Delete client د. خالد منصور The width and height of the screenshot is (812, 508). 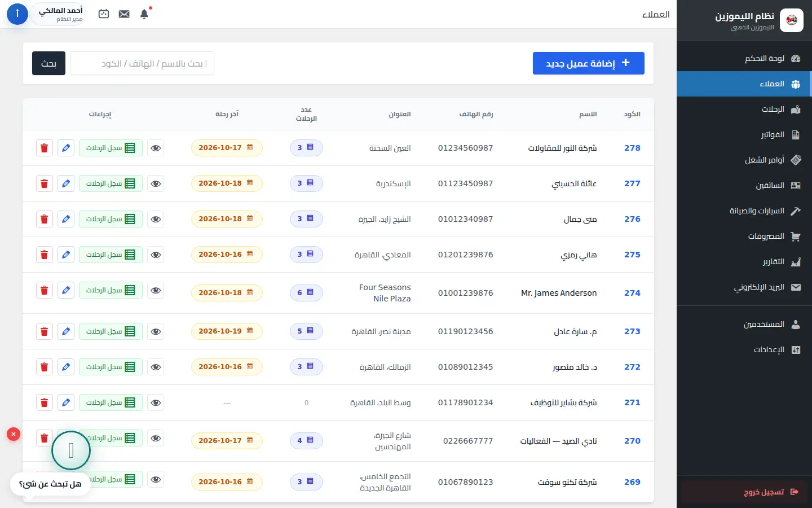44,367
